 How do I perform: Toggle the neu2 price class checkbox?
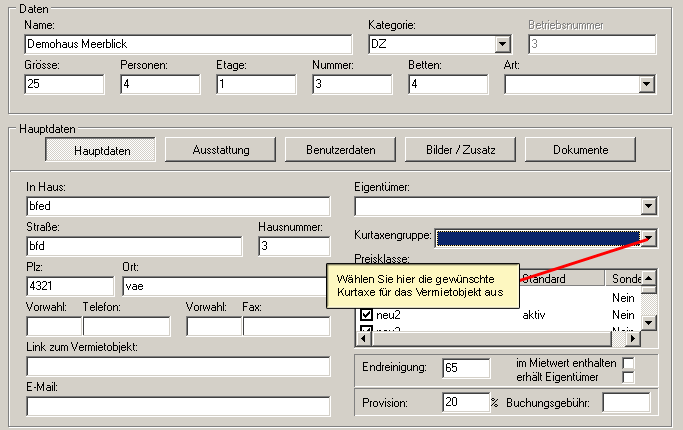[366, 316]
